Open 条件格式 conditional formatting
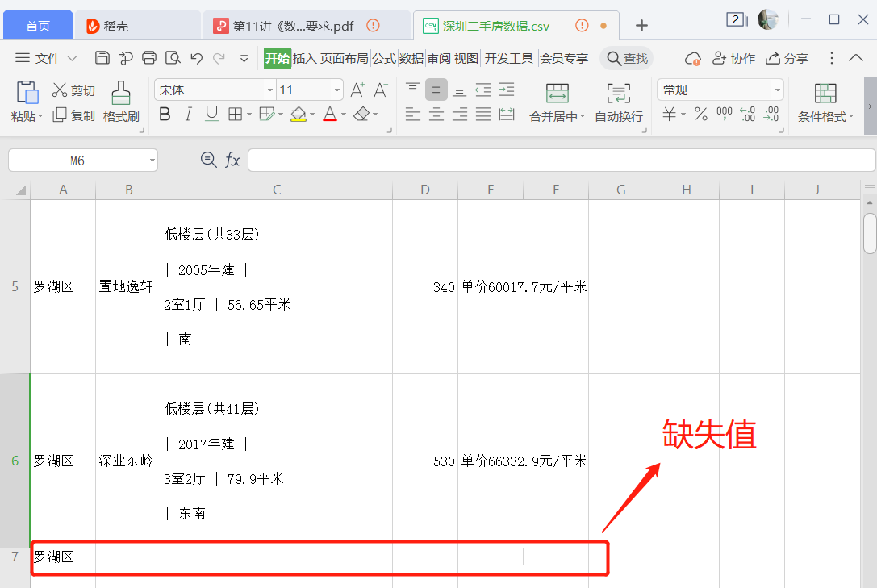877x588 pixels. pos(825,101)
